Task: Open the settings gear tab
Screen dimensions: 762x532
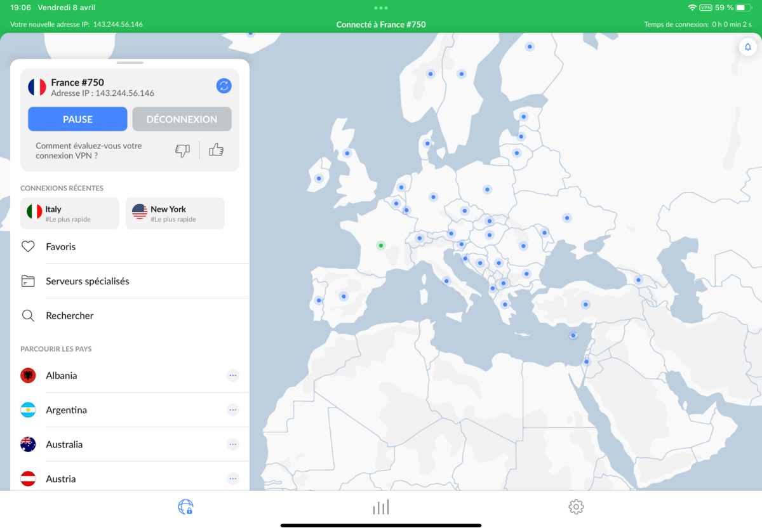Action: tap(576, 507)
